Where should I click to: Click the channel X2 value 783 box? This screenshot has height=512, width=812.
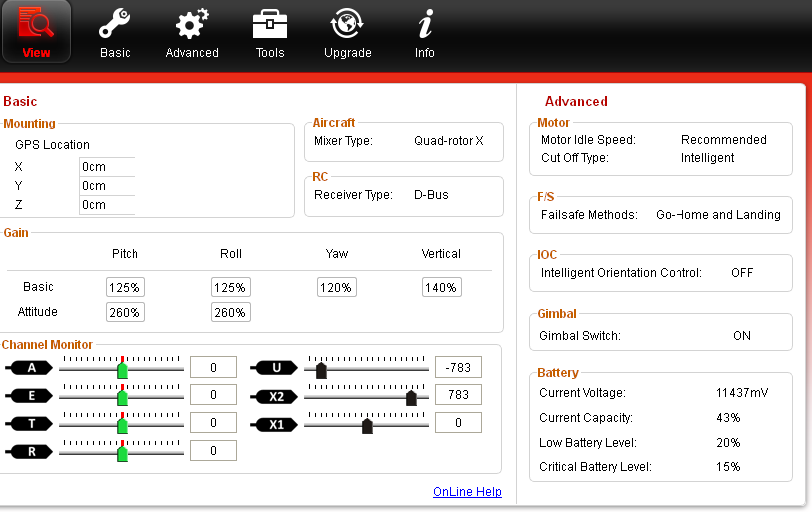(x=459, y=395)
